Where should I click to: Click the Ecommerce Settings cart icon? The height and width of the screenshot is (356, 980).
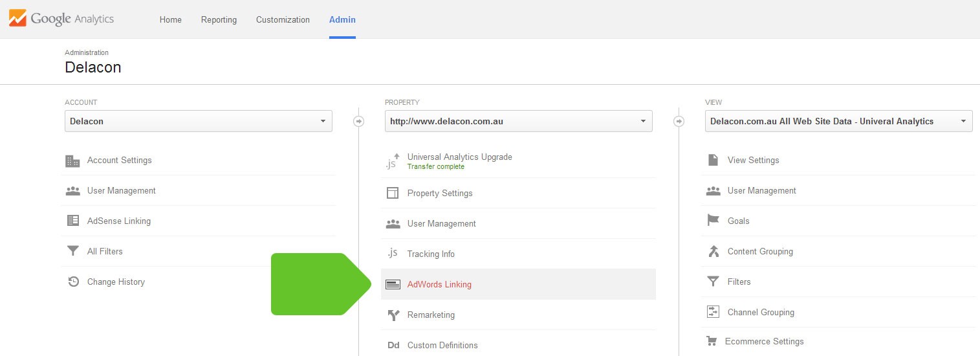[x=712, y=341]
